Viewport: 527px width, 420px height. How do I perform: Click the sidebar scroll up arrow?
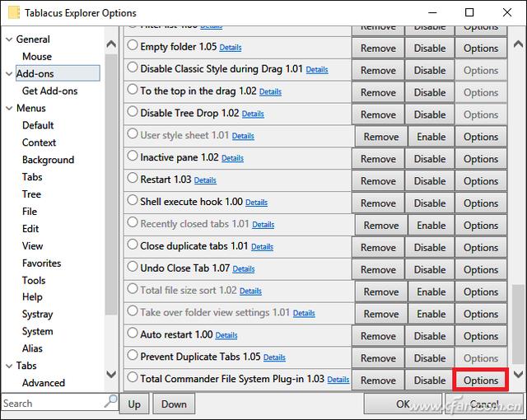click(x=111, y=44)
